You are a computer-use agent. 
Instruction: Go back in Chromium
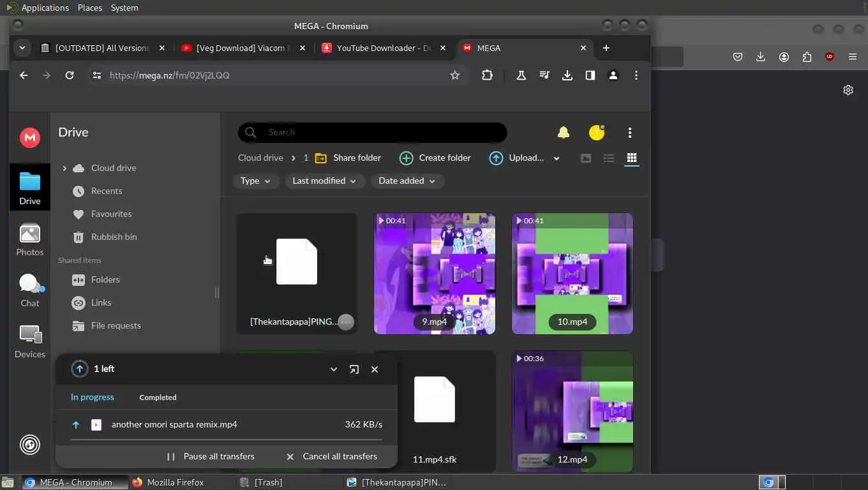click(x=24, y=75)
